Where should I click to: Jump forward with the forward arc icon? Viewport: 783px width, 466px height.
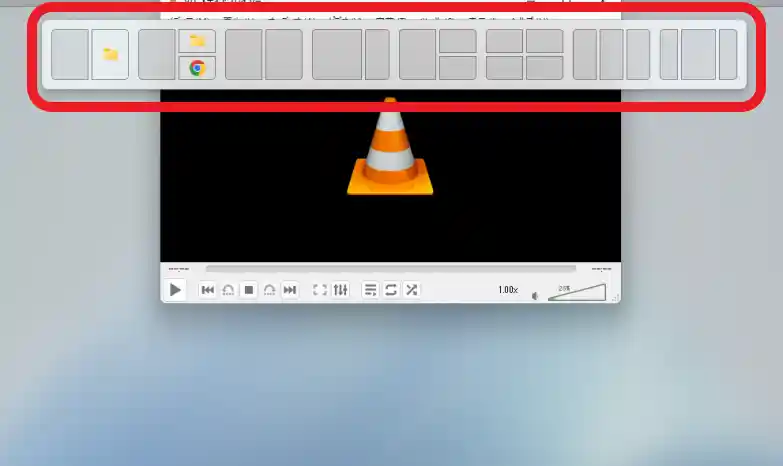269,290
